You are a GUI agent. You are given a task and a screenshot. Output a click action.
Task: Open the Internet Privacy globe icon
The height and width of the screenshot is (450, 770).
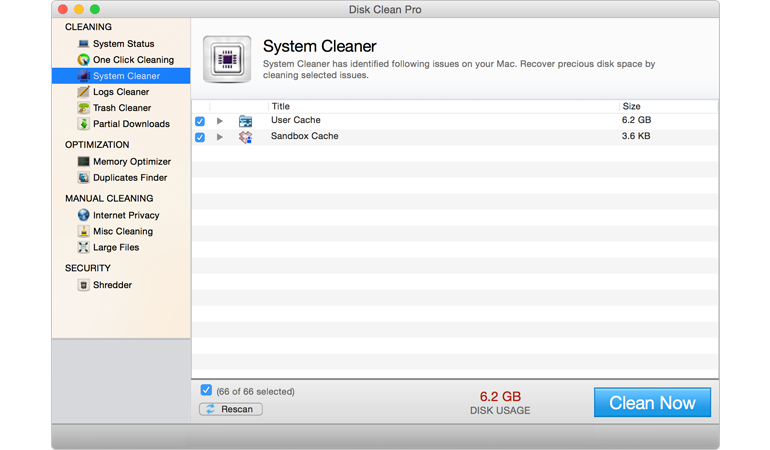point(84,215)
